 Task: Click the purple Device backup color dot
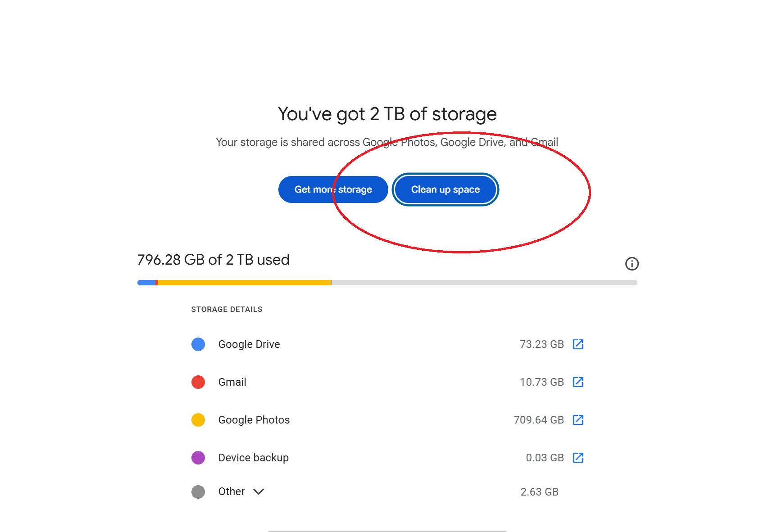pos(198,458)
